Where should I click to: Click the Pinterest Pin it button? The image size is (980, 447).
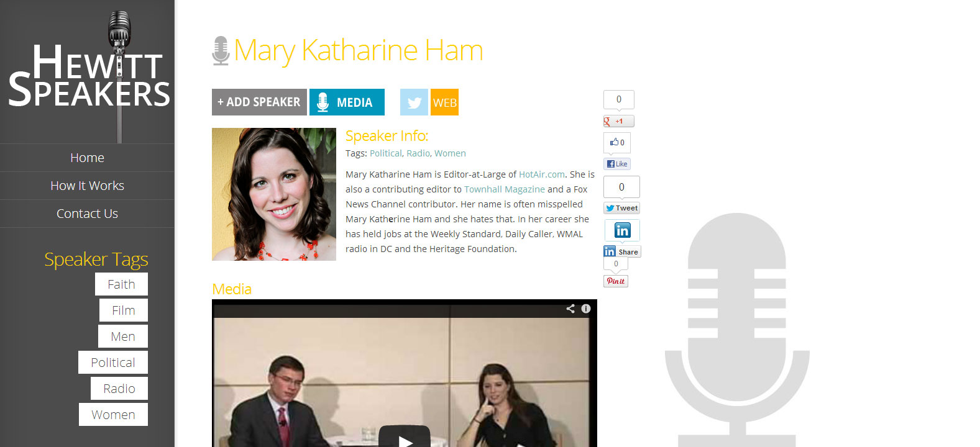[x=616, y=281]
